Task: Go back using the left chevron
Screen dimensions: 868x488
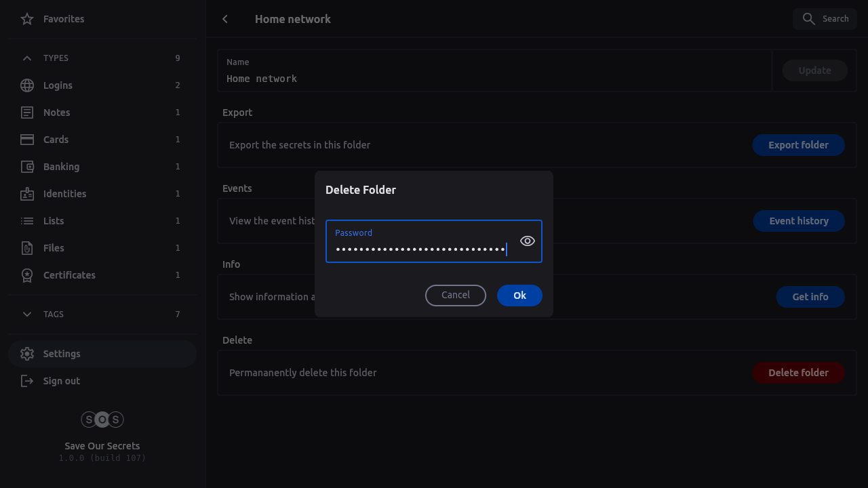Action: click(x=225, y=19)
